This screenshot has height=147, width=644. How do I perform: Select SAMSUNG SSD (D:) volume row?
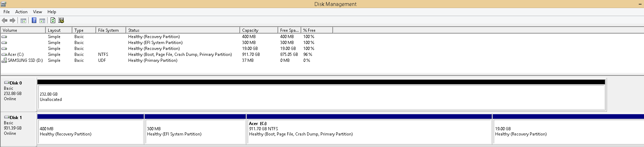25,60
